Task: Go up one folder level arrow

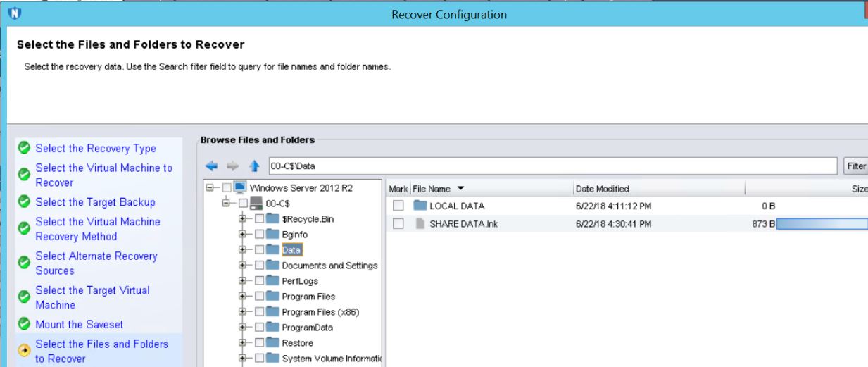Action: 253,167
